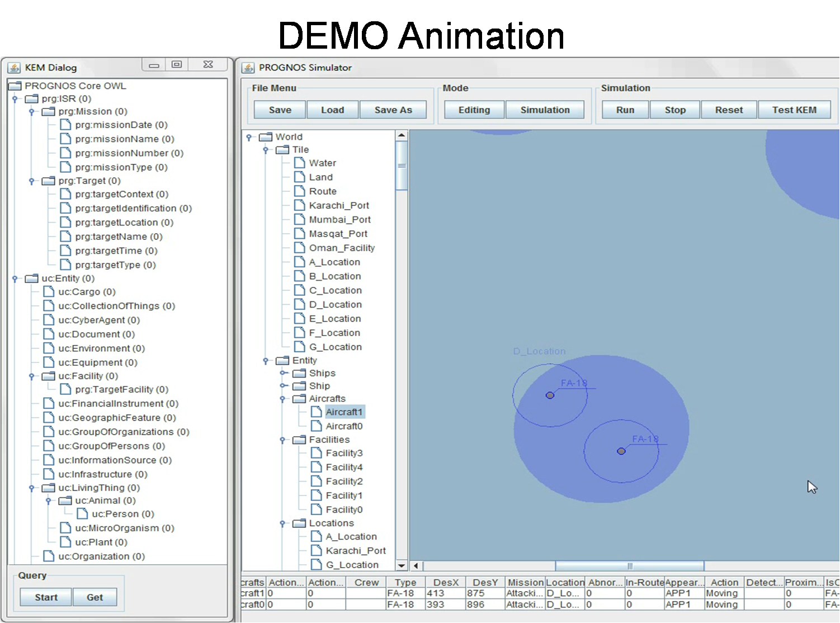The height and width of the screenshot is (623, 840).
Task: Click the Load button
Action: [x=332, y=110]
